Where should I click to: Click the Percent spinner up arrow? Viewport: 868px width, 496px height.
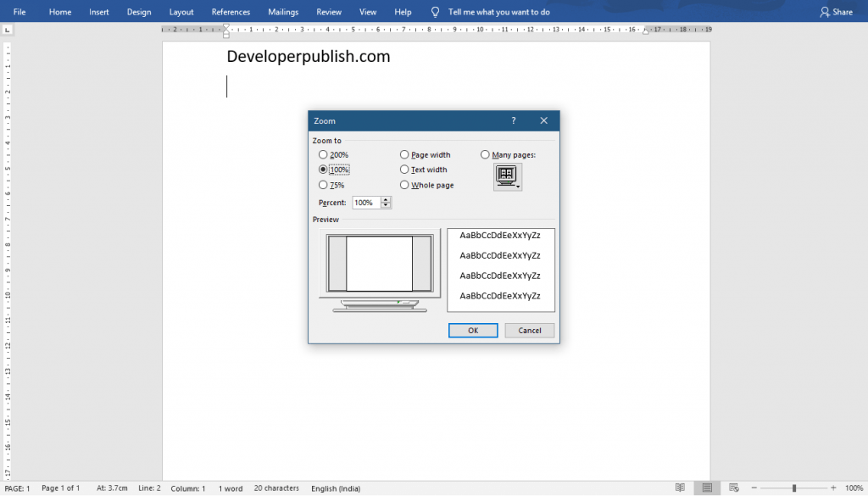pos(385,199)
